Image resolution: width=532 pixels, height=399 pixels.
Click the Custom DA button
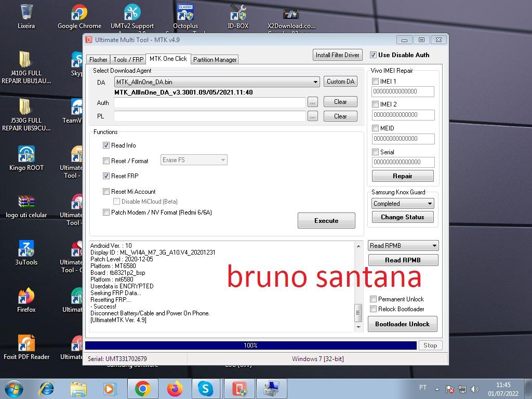[x=340, y=82]
